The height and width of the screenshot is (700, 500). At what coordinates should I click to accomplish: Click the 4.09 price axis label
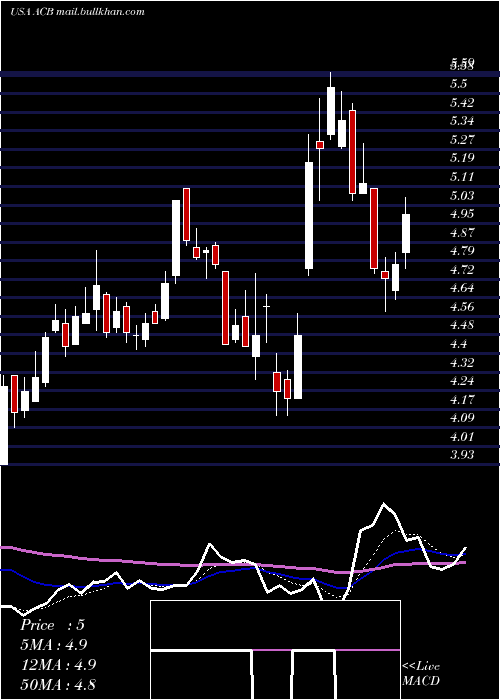tap(462, 418)
